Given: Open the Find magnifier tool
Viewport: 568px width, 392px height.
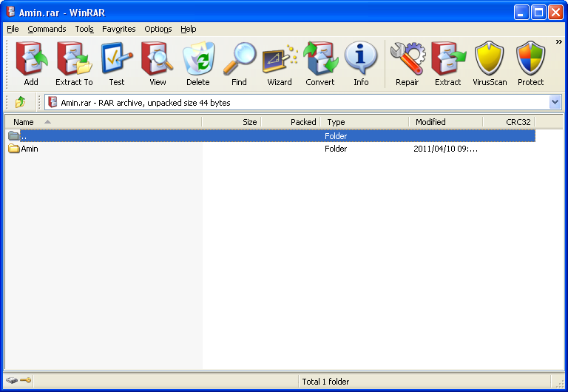Looking at the screenshot, I should tap(239, 63).
